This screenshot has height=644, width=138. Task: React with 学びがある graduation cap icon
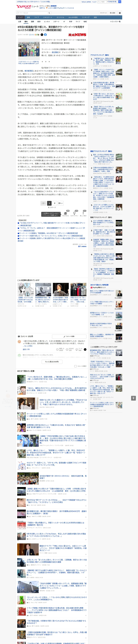coord(66,213)
